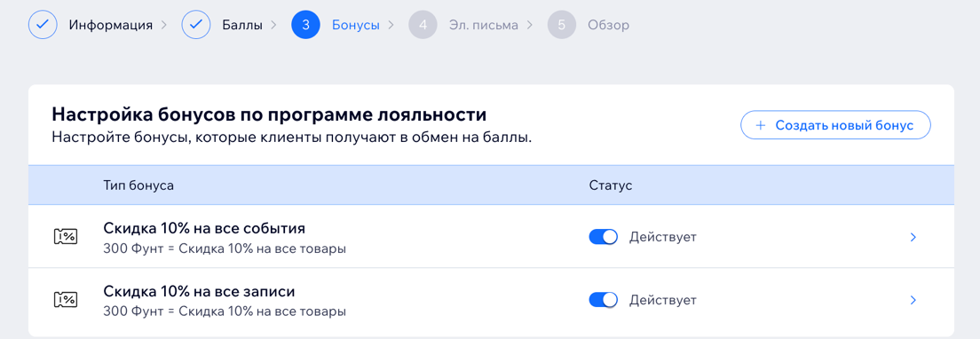This screenshot has height=339, width=980.
Task: Expand the Скидка на все записи row chevron
Action: [913, 300]
